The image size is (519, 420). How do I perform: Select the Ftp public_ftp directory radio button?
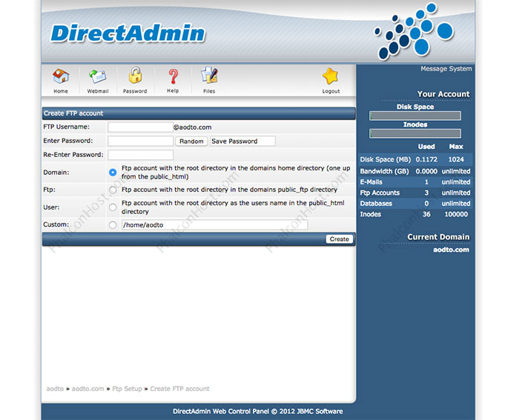[x=113, y=190]
